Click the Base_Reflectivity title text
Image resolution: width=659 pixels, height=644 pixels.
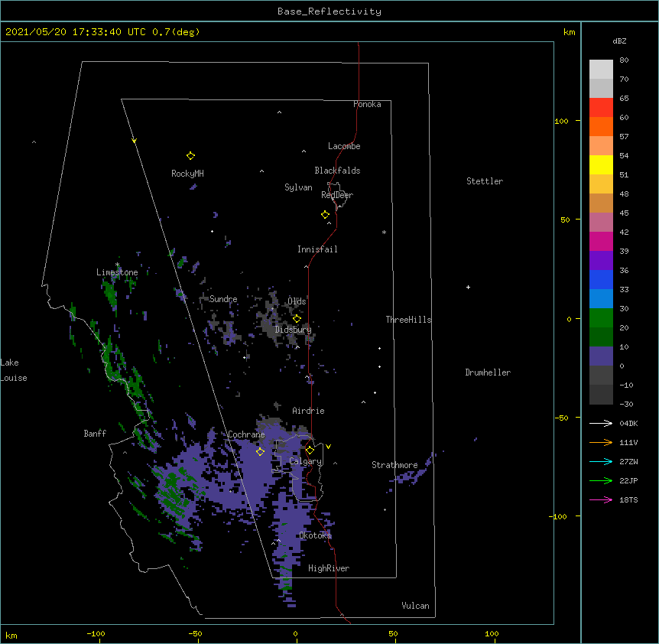[x=329, y=11]
